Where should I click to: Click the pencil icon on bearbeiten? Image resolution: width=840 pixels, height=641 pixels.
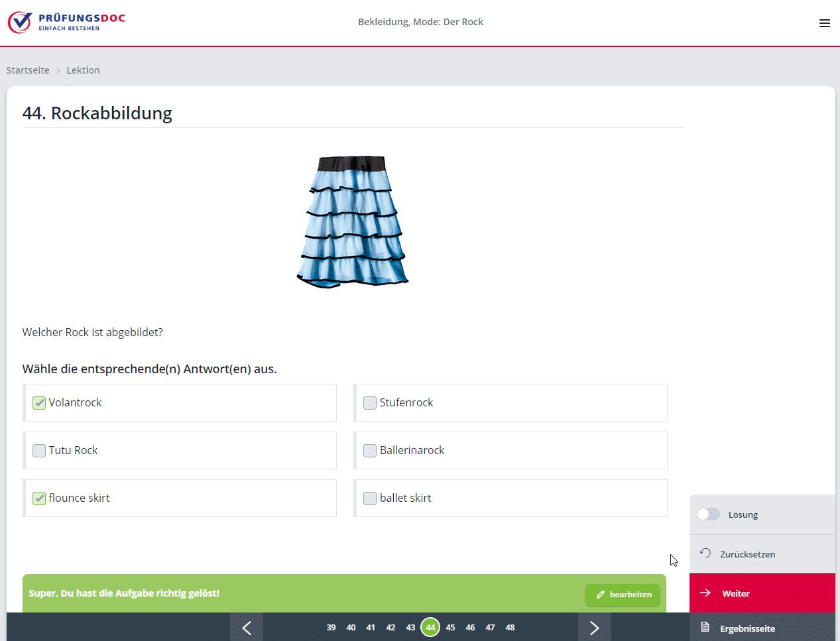pyautogui.click(x=601, y=595)
